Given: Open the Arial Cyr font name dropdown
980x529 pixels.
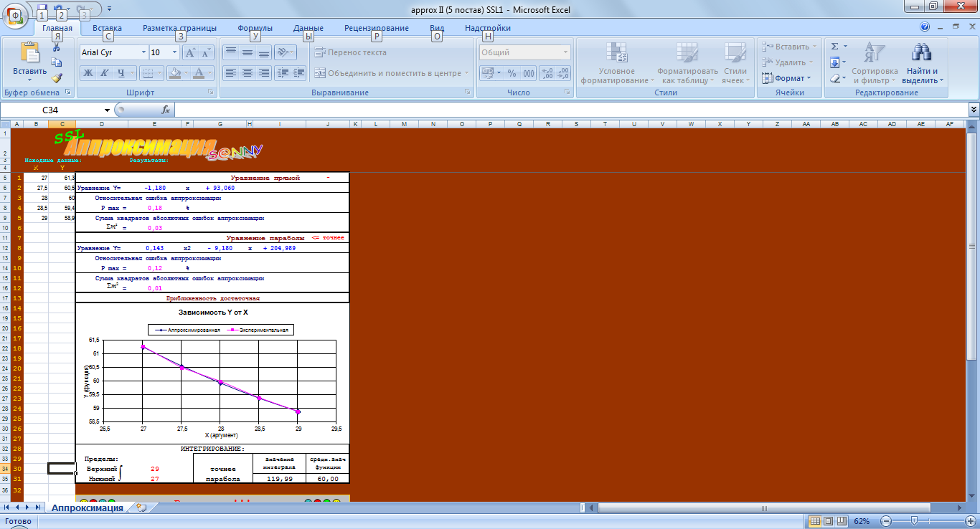Looking at the screenshot, I should tap(142, 52).
